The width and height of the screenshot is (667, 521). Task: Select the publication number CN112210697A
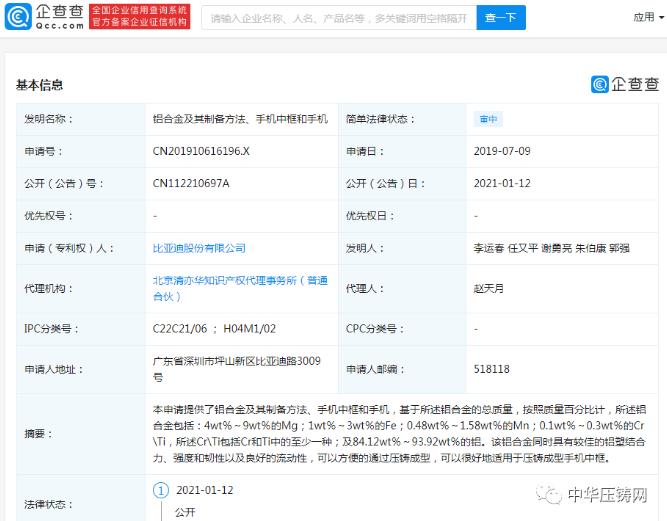(191, 183)
